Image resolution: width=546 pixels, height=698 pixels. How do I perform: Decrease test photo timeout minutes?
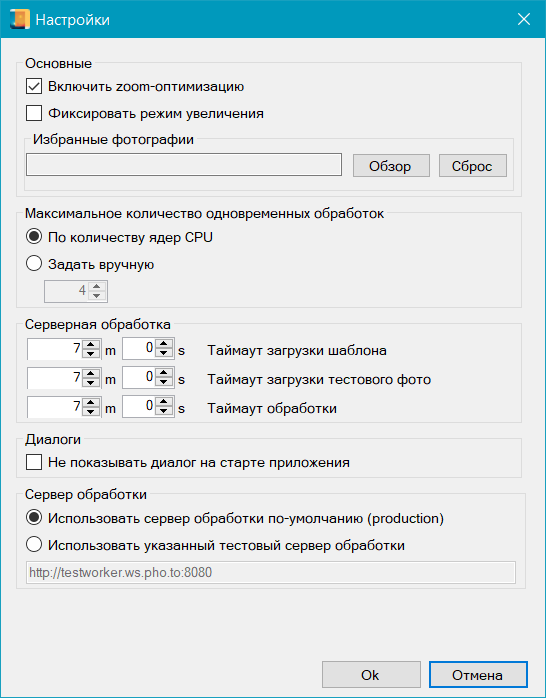[x=91, y=382]
